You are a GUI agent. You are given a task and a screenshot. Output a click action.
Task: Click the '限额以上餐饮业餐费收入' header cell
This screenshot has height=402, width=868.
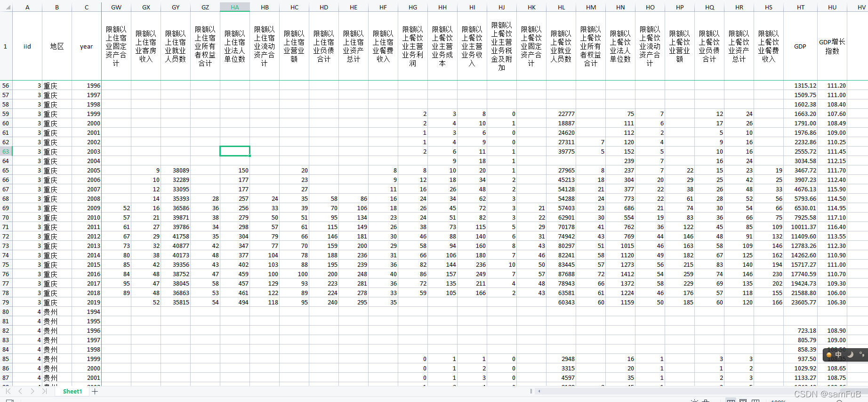tap(769, 46)
